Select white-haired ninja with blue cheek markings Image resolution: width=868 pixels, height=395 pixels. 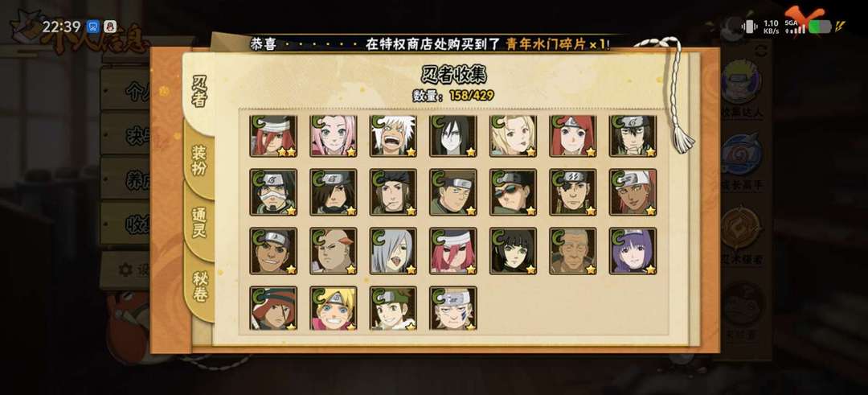452,309
